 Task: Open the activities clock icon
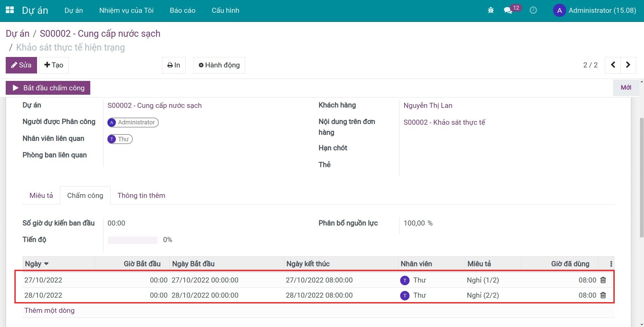tap(533, 10)
